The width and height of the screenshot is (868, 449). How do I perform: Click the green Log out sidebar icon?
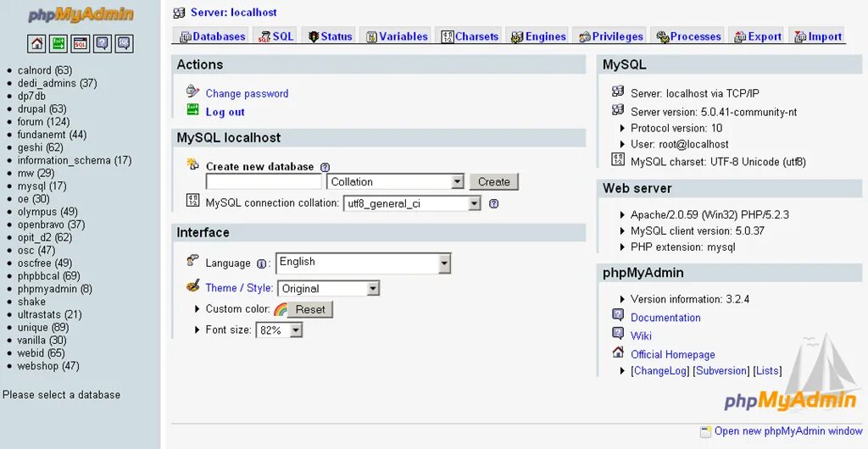click(58, 43)
